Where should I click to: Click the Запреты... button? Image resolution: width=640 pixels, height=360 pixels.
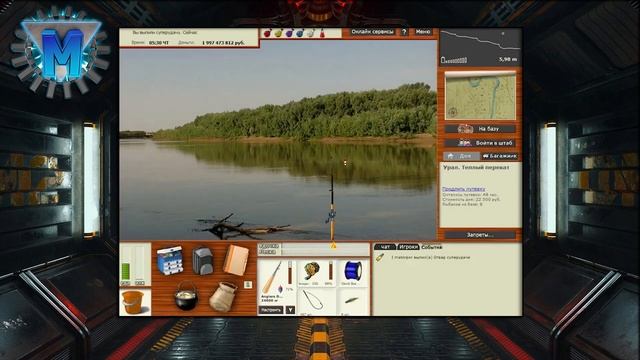pos(480,235)
